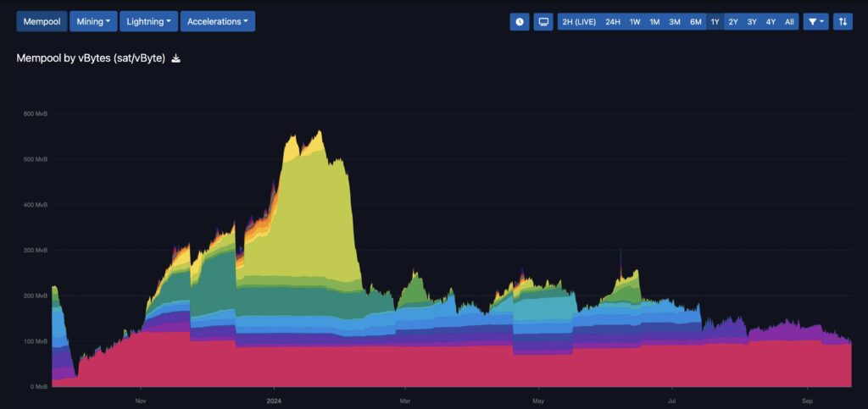Choose the 1M time range
The height and width of the screenshot is (409, 868).
pyautogui.click(x=654, y=22)
